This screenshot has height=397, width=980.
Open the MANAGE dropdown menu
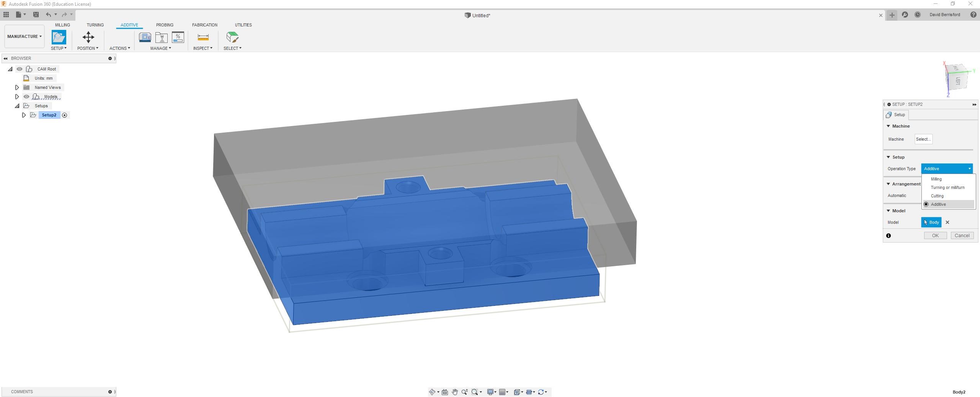click(x=161, y=48)
